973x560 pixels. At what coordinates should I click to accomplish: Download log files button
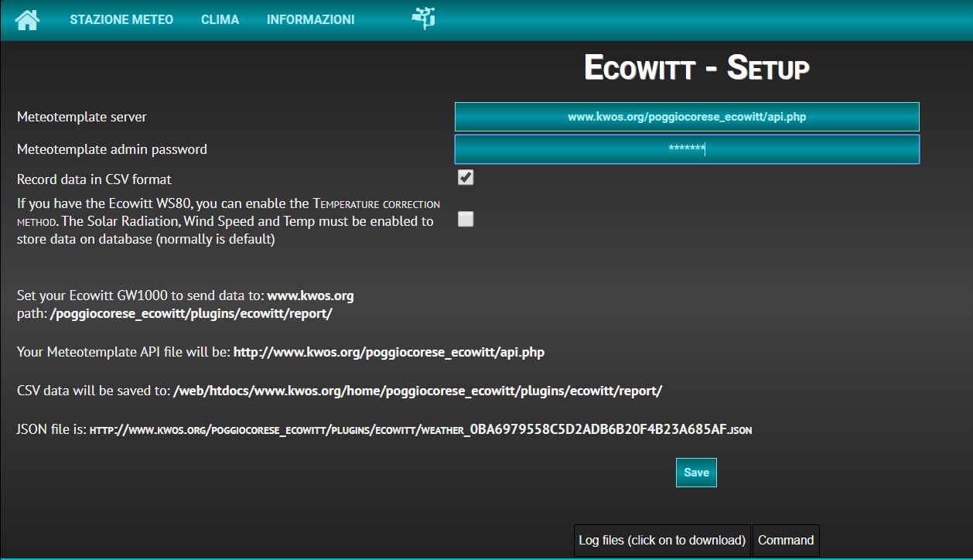pyautogui.click(x=662, y=541)
